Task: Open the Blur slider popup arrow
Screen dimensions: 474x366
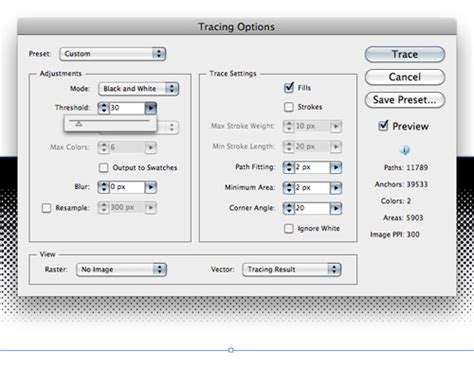Action: 151,187
